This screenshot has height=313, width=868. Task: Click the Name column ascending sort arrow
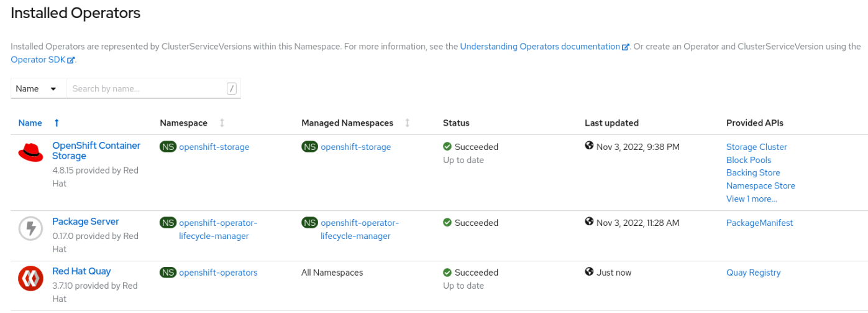[57, 123]
